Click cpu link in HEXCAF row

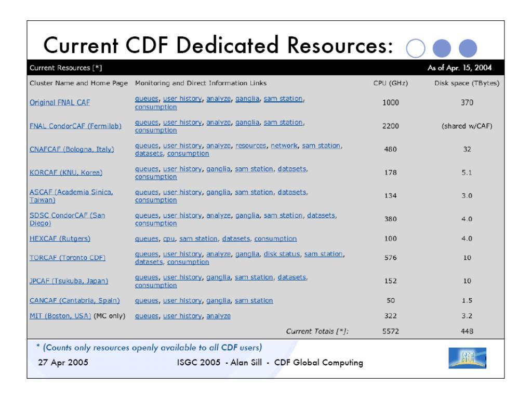coord(169,239)
